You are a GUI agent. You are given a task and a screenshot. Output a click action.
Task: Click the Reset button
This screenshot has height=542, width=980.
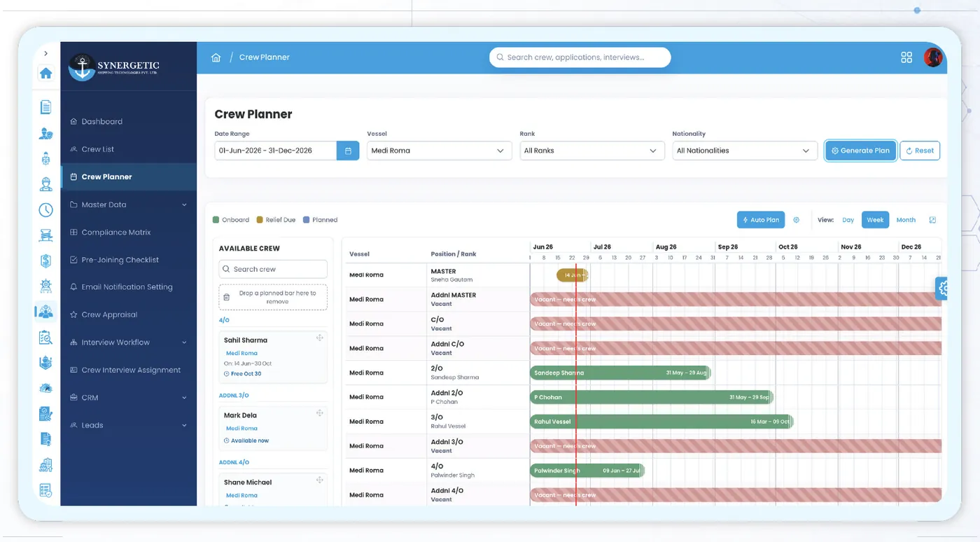[x=920, y=151]
